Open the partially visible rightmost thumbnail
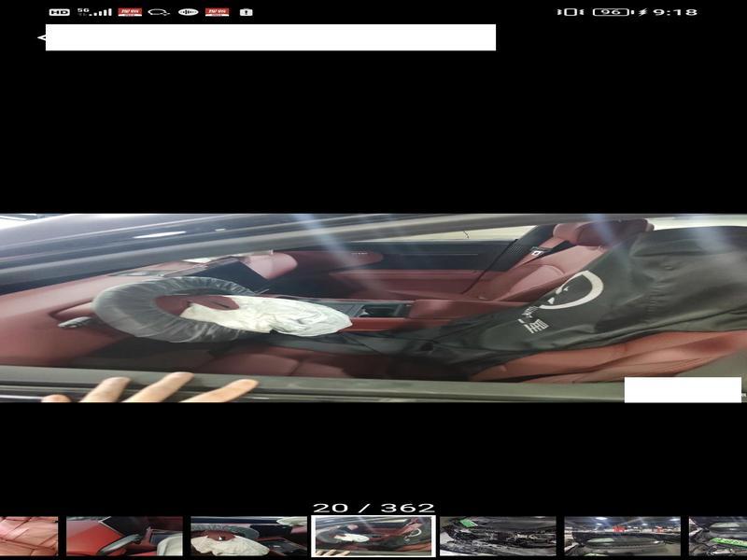Viewport: 747px width, 560px height. coord(718,536)
